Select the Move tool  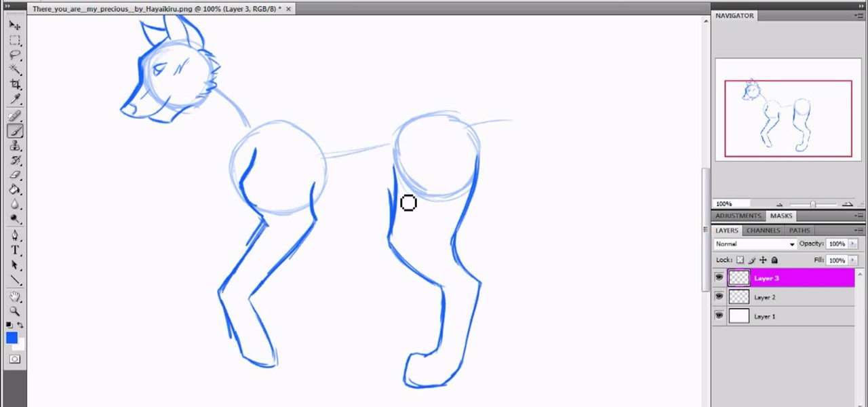click(x=15, y=25)
